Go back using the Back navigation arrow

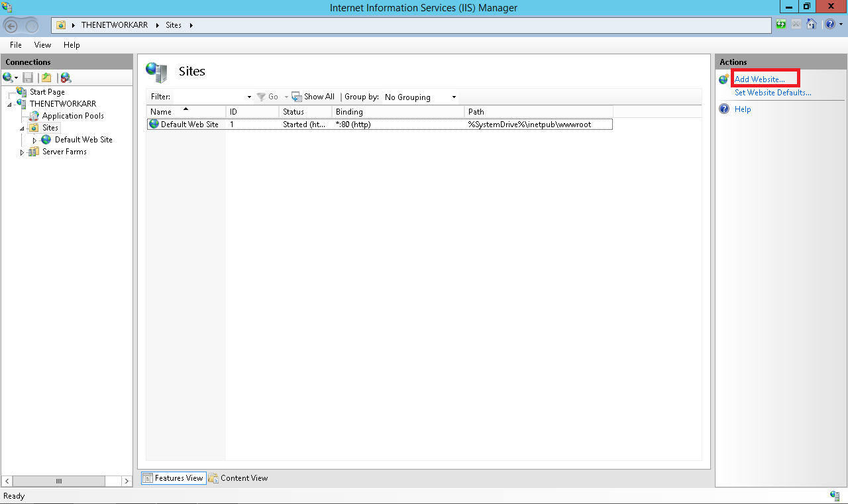11,26
